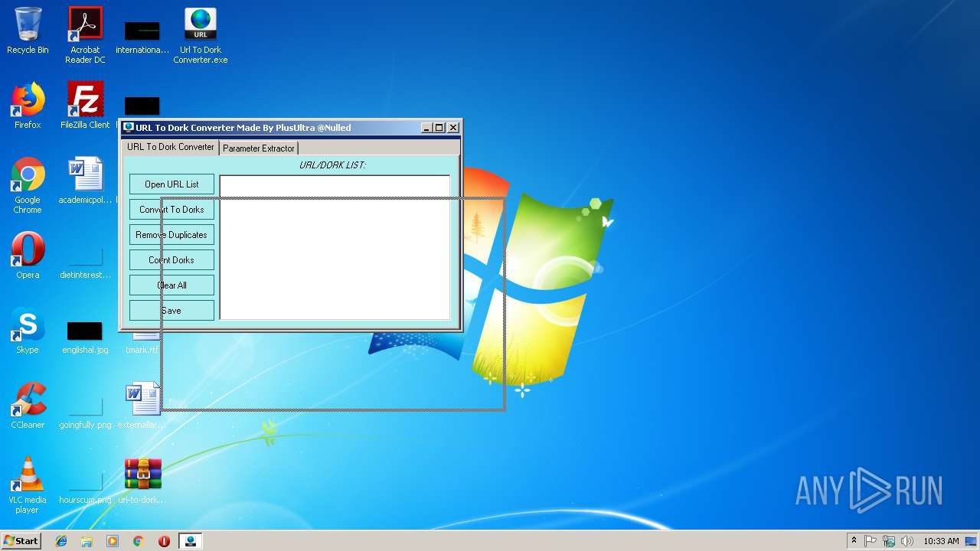Show hidden tray icons arrow

854,541
